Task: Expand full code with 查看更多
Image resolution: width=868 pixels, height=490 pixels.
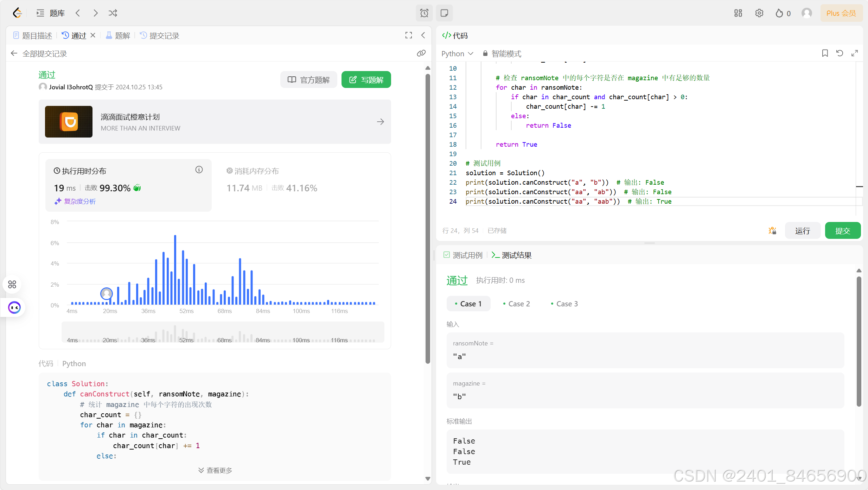Action: 215,470
